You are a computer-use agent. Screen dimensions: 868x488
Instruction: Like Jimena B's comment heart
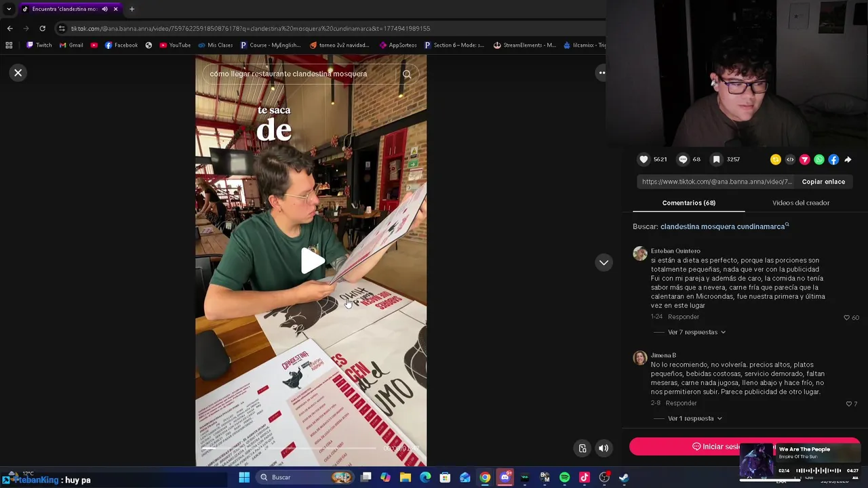click(x=848, y=404)
